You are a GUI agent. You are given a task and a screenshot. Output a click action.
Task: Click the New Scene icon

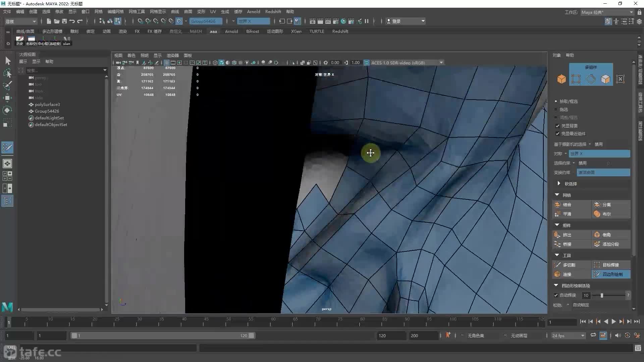coord(49,21)
